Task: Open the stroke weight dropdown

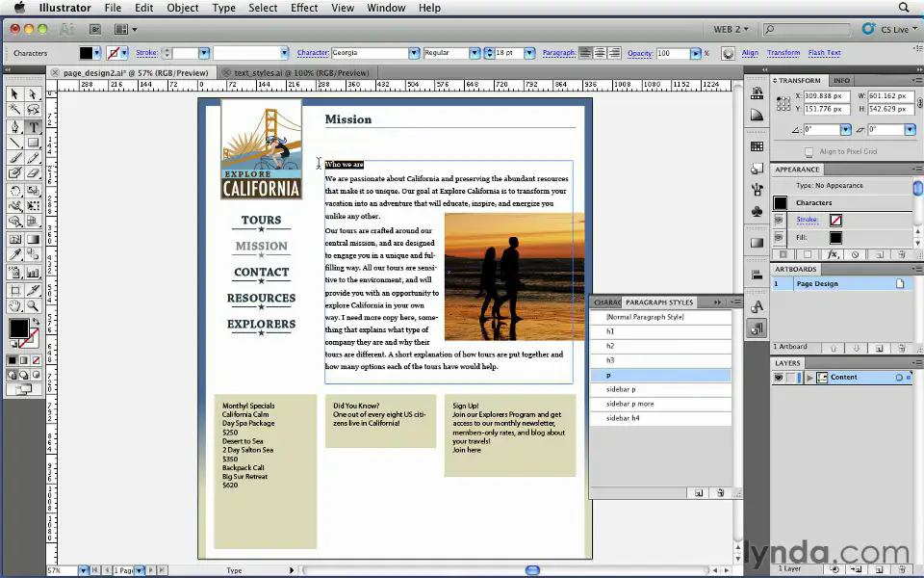Action: [x=204, y=53]
